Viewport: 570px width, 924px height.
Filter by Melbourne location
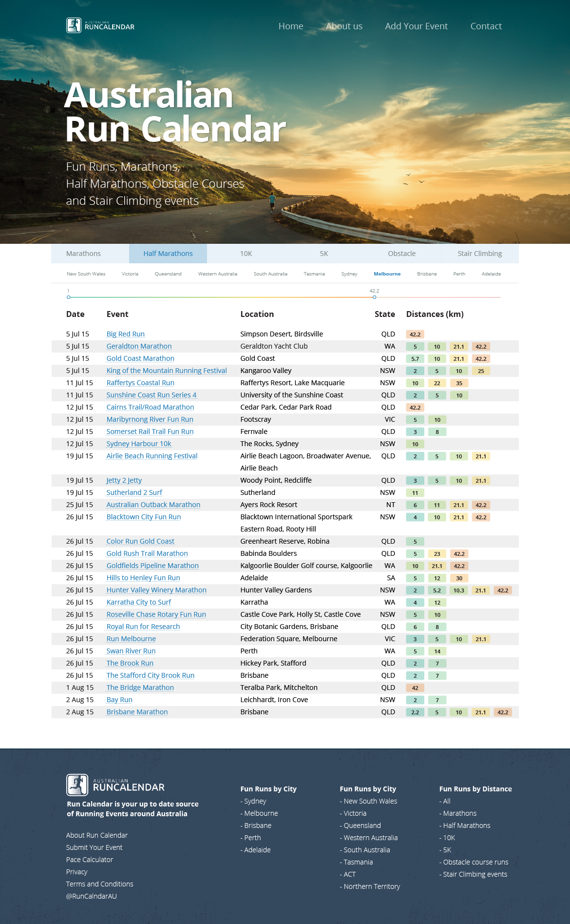click(x=387, y=274)
